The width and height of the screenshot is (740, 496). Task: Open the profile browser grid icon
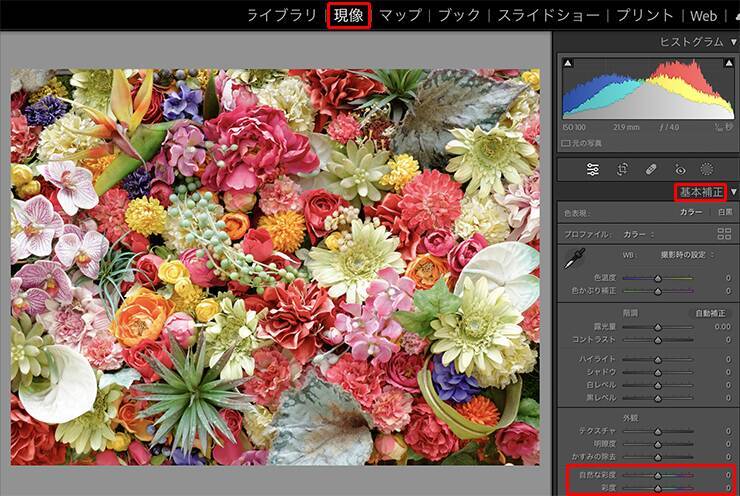pyautogui.click(x=724, y=233)
